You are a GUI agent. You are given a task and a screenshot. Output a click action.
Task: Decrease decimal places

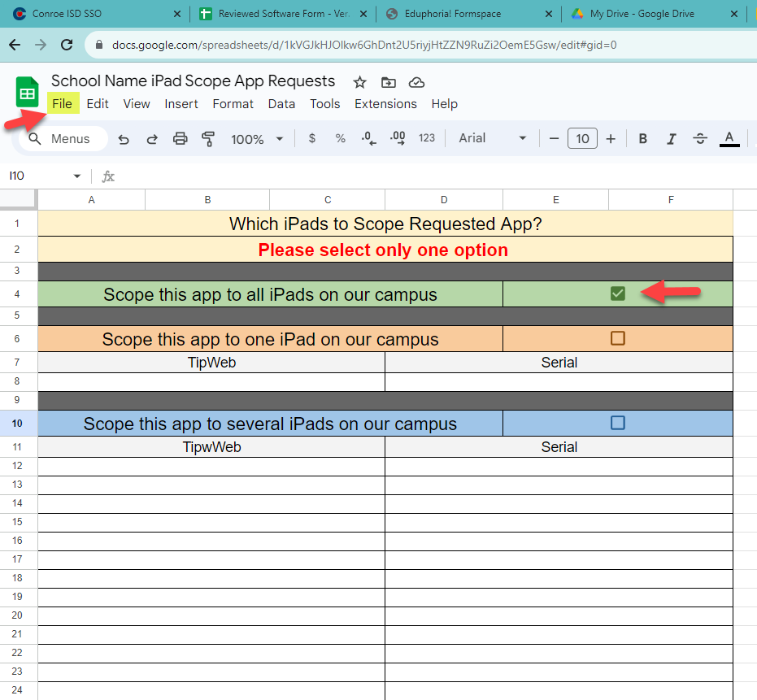click(368, 138)
